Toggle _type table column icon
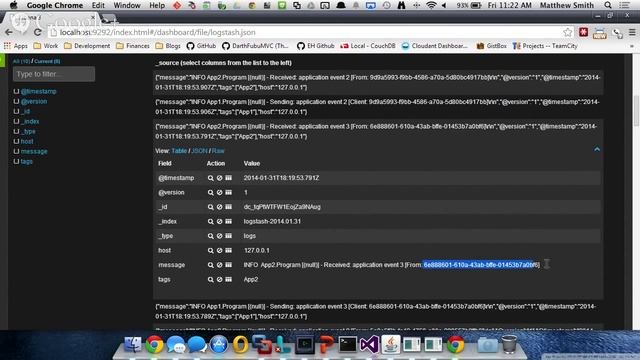The image size is (640, 360). (229, 236)
